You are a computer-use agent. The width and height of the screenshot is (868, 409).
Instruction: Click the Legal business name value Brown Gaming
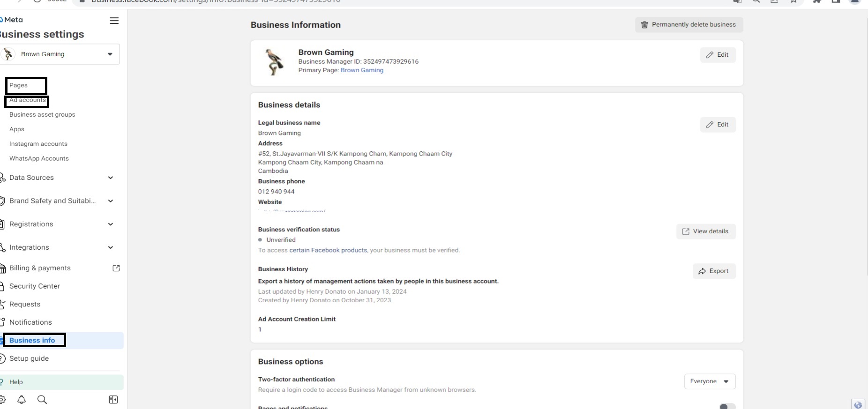point(279,133)
